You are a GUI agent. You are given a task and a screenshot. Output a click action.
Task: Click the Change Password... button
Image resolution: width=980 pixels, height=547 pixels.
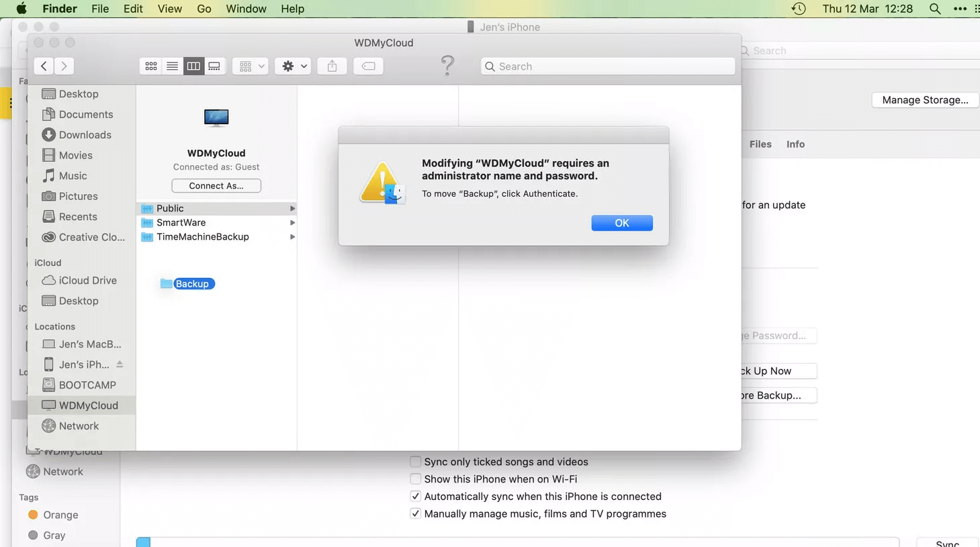tap(779, 336)
